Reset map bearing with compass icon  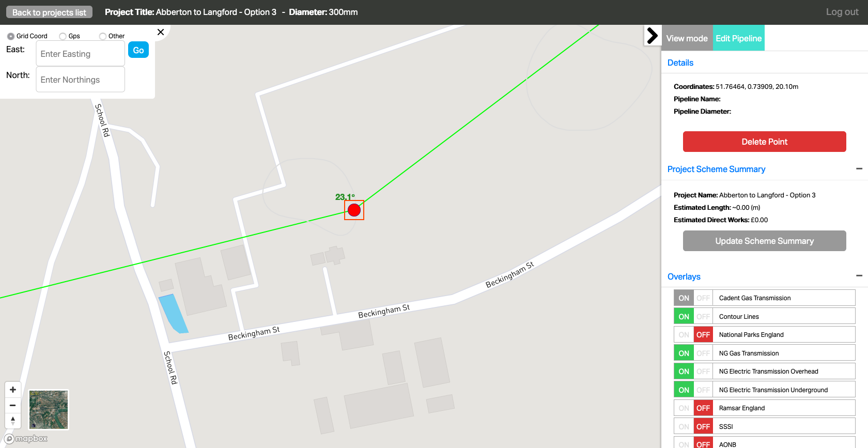click(13, 421)
